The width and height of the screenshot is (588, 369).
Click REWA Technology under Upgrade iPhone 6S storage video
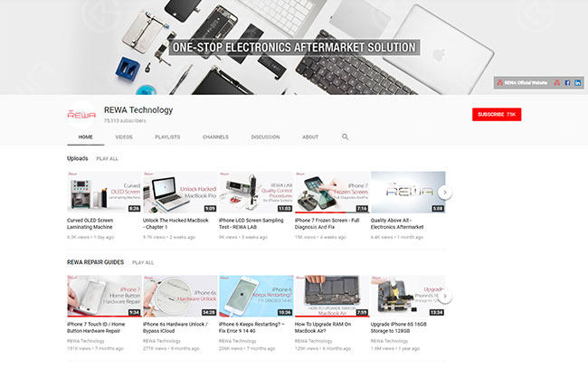[389, 341]
